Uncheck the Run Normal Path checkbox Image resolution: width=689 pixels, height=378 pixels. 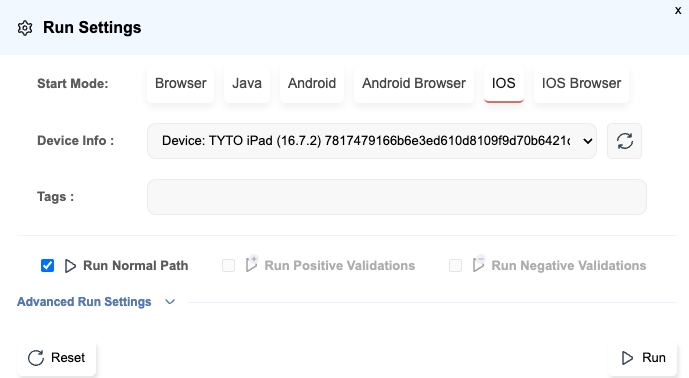pyautogui.click(x=47, y=266)
